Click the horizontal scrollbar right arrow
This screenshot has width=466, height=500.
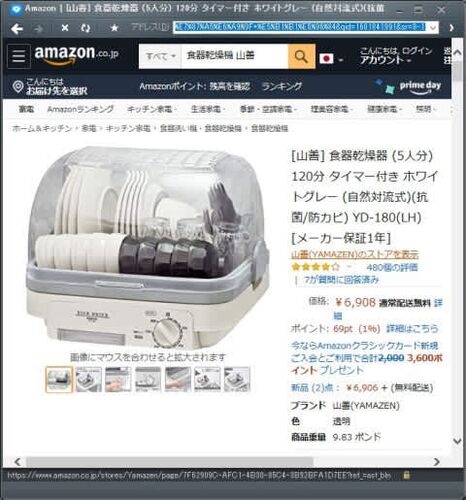pos(437,462)
